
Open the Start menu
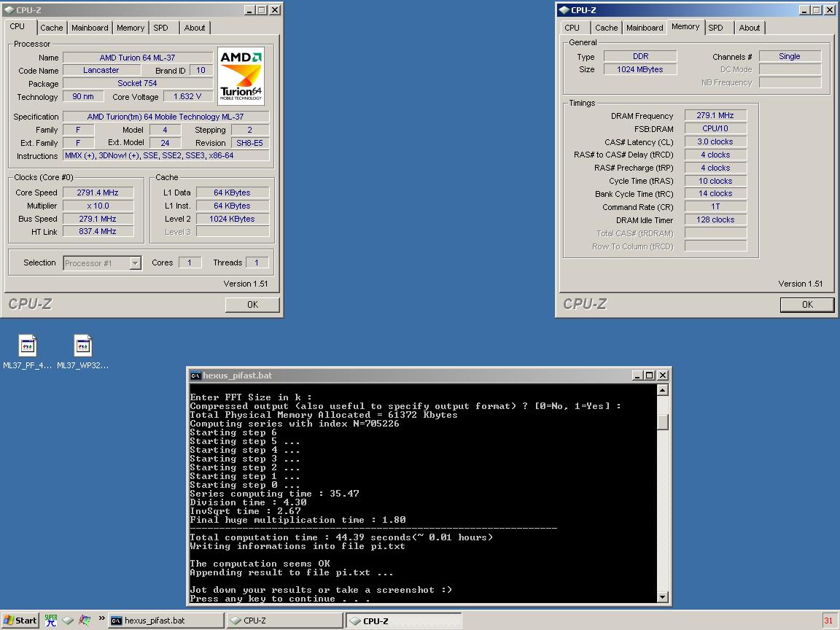pyautogui.click(x=20, y=621)
